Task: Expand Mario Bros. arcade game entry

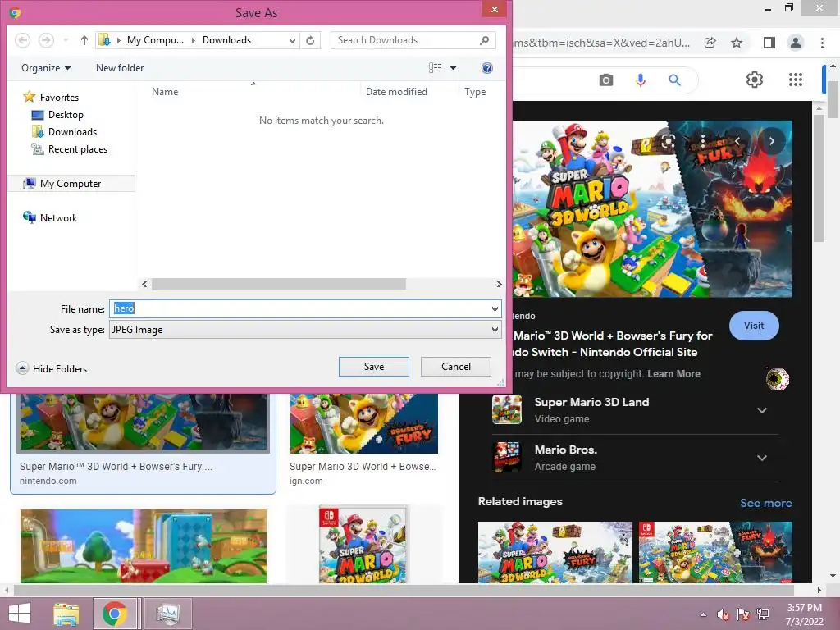Action: 762,458
